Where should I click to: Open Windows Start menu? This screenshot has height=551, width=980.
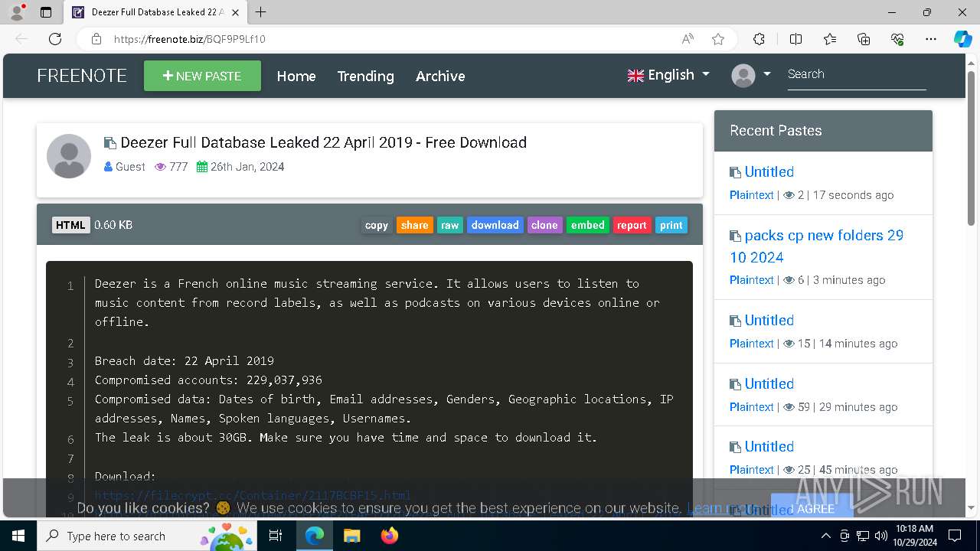point(18,536)
